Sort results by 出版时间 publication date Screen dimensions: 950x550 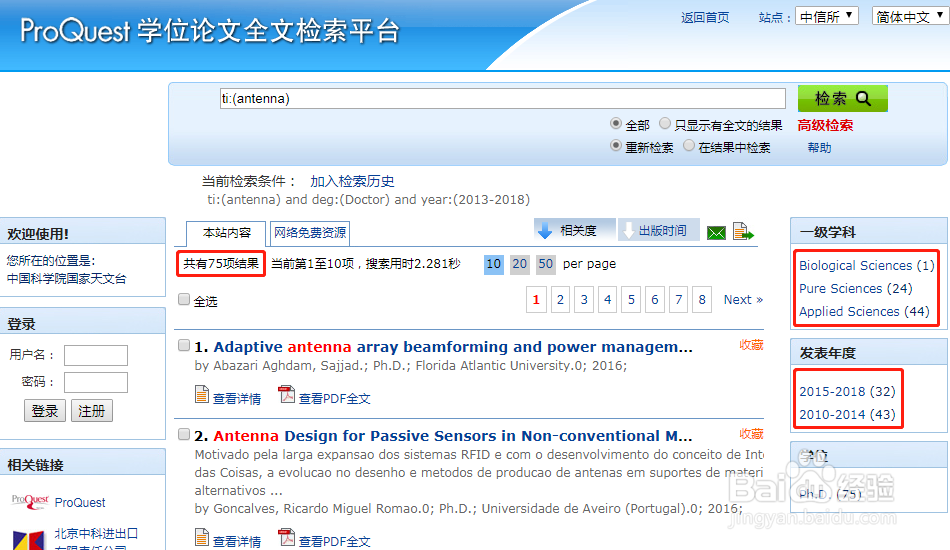click(658, 230)
